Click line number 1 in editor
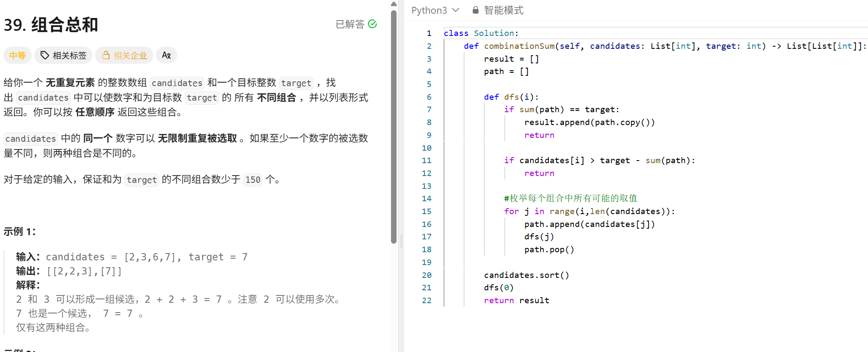868x352 pixels. 429,33
